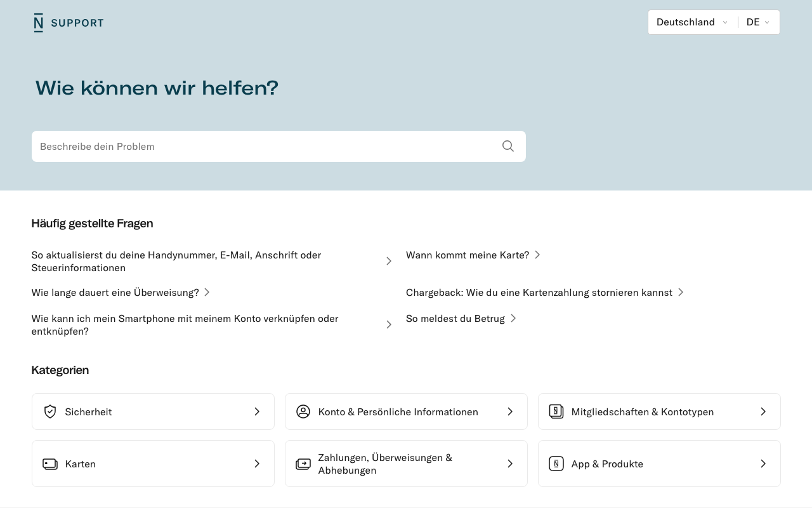
Task: Click arrow beside Wie lange dauert eine Überweisung
Action: pyautogui.click(x=207, y=292)
